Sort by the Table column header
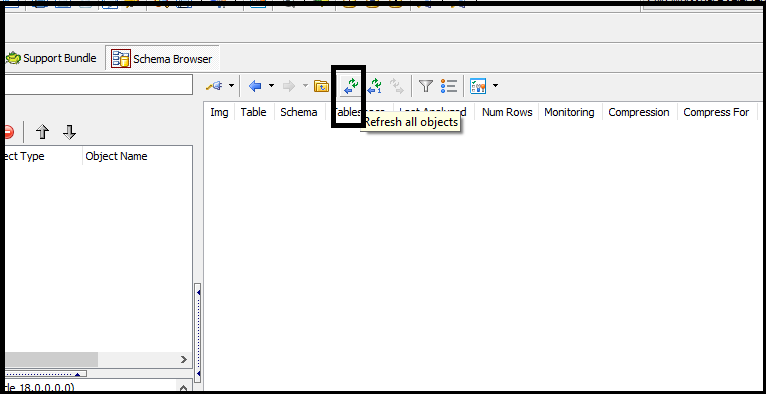 [254, 112]
